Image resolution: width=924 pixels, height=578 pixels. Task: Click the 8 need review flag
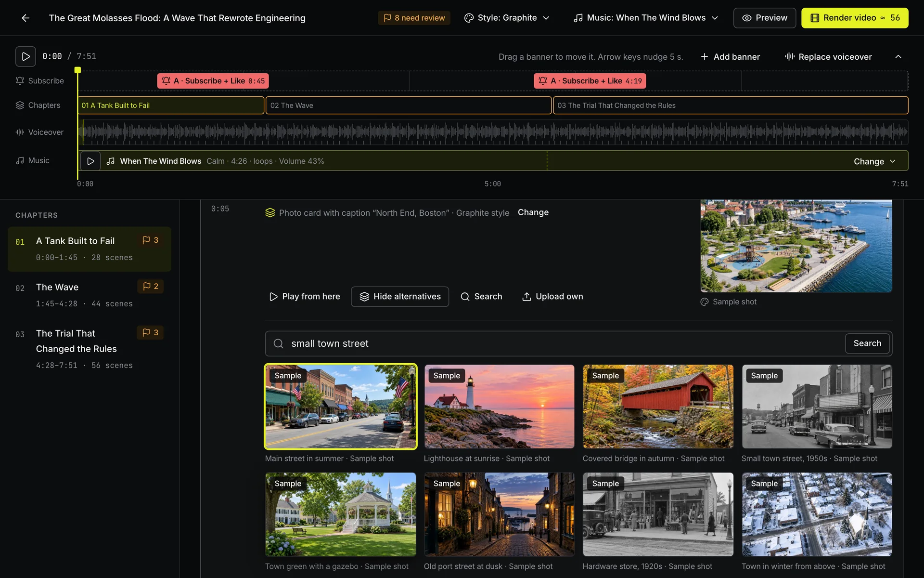414,18
